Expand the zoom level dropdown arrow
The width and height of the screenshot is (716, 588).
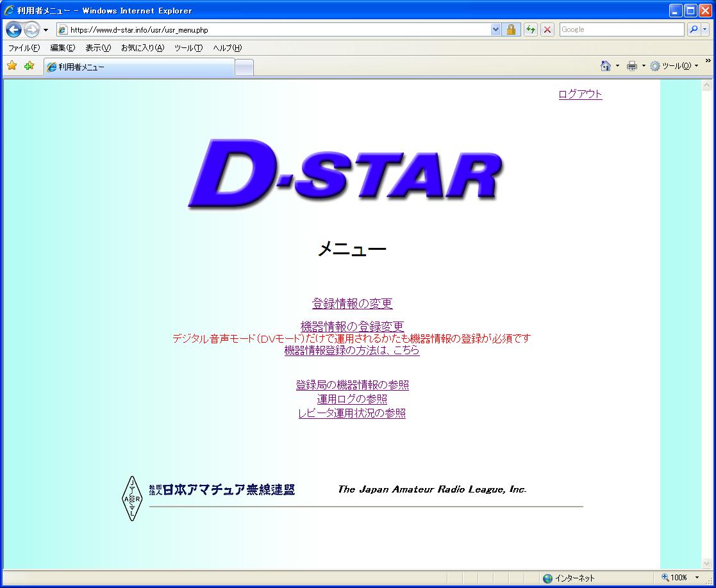point(697,578)
